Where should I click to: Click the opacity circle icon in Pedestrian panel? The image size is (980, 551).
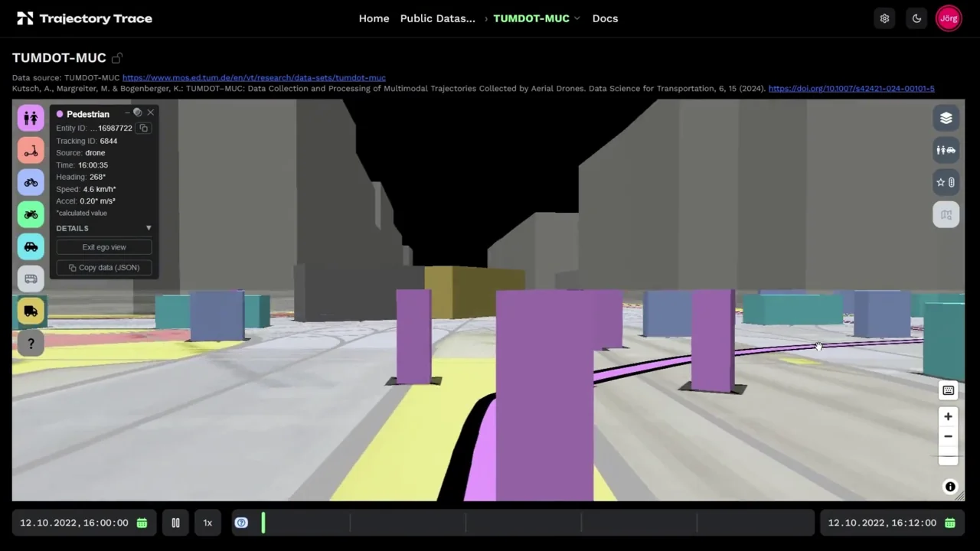point(138,112)
